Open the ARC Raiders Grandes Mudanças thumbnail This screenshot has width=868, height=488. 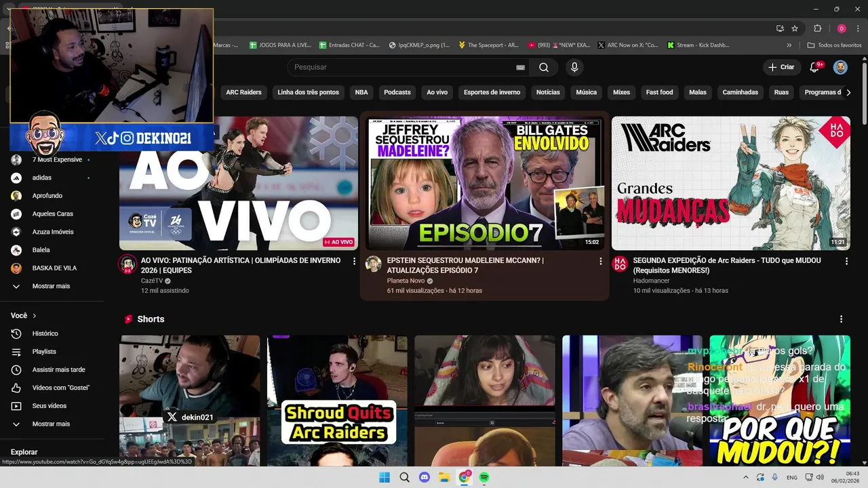point(731,183)
